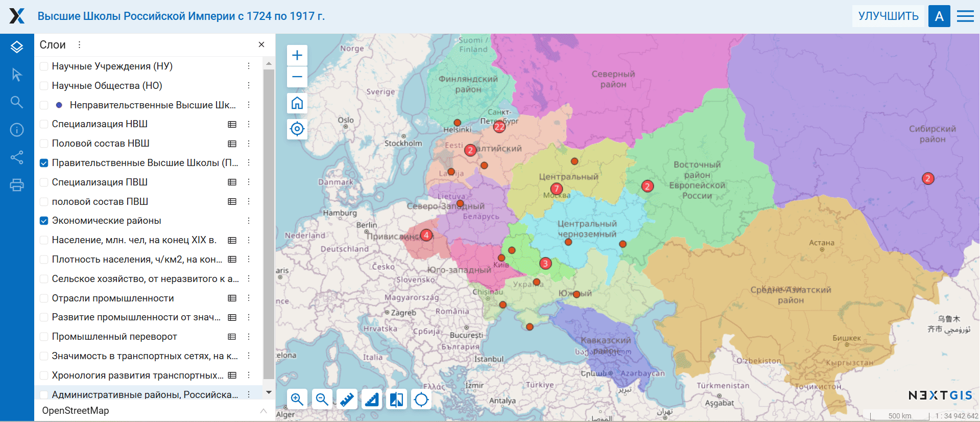Open the Слои panel three-dot menu
Image resolution: width=980 pixels, height=422 pixels.
click(79, 45)
